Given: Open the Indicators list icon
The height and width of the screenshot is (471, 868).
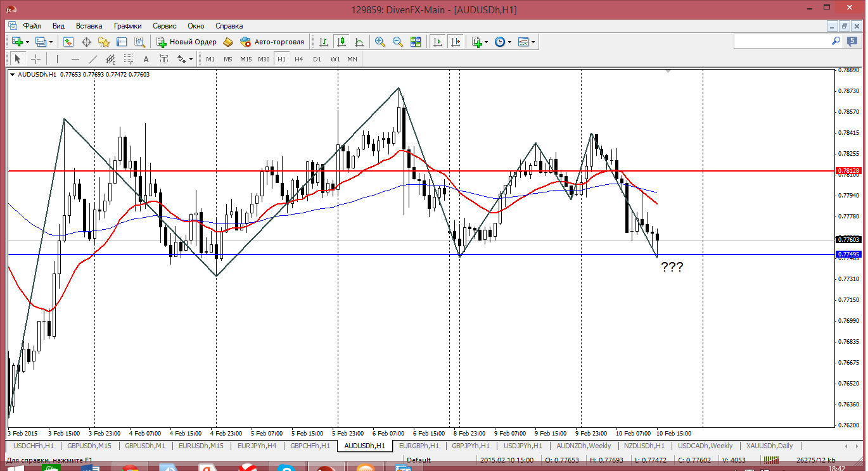Looking at the screenshot, I should (477, 42).
